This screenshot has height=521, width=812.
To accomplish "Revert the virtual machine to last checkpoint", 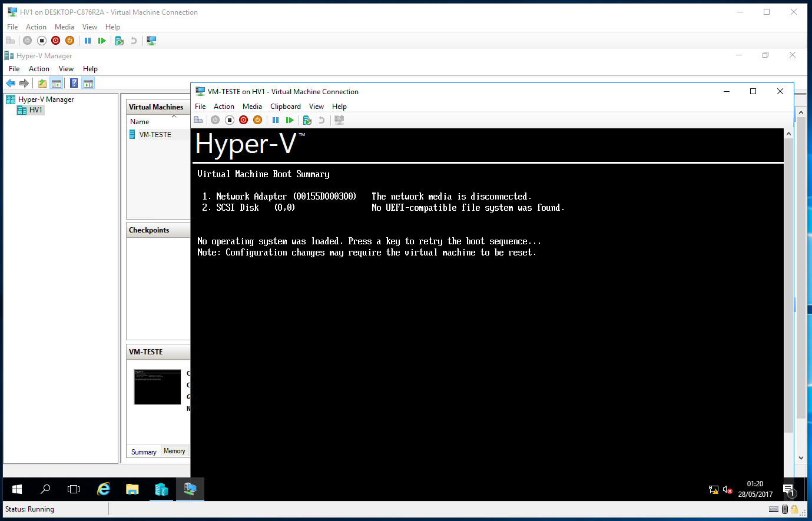I will click(321, 120).
